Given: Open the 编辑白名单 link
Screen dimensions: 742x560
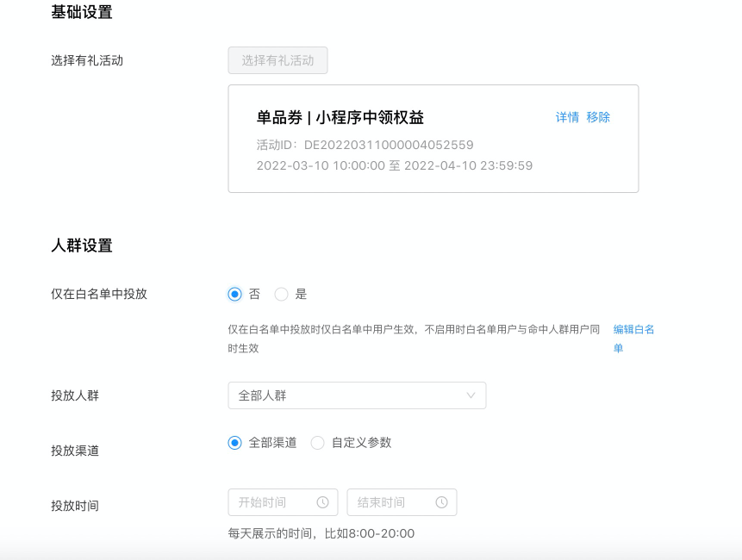Looking at the screenshot, I should click(633, 339).
